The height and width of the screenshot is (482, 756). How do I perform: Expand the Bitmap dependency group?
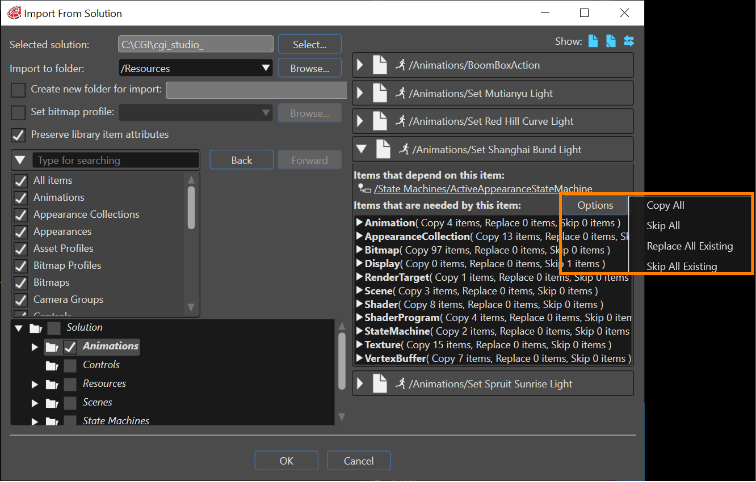tap(359, 250)
